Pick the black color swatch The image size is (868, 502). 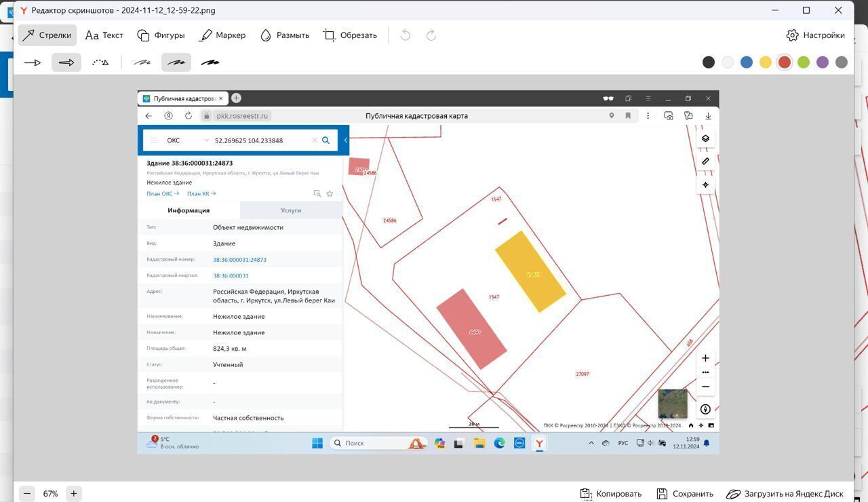[709, 62]
